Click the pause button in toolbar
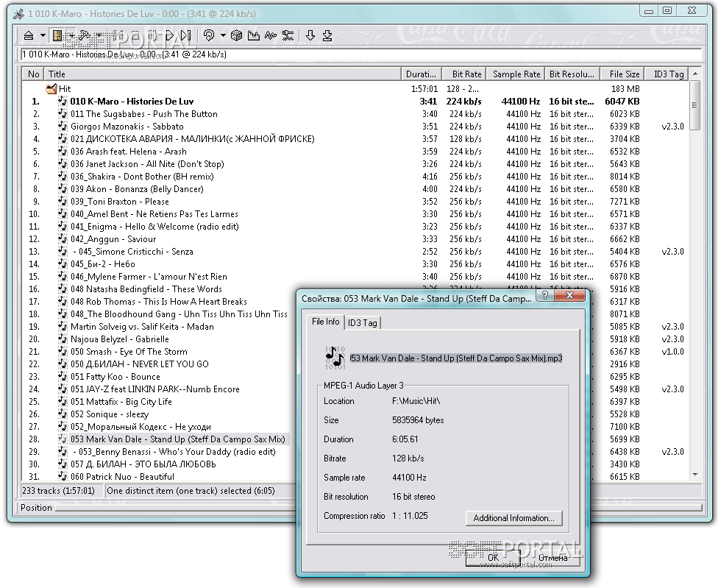 (152, 35)
